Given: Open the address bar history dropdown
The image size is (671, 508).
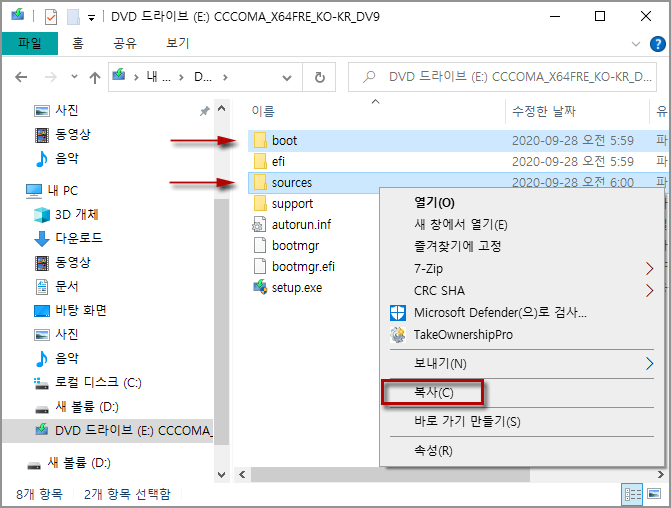Looking at the screenshot, I should pos(287,77).
